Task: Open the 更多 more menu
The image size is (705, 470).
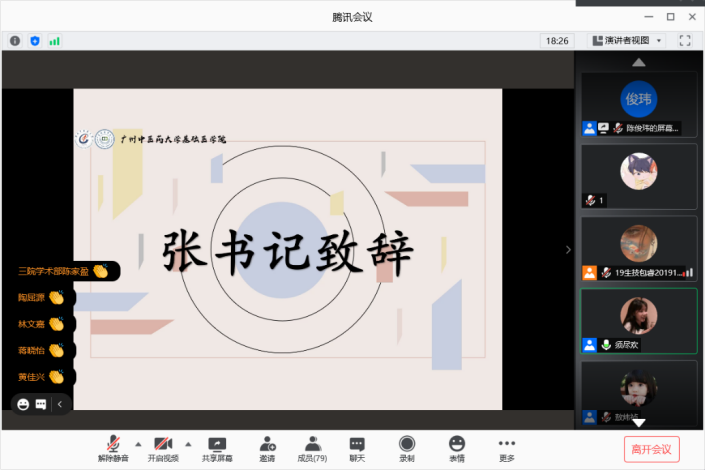Action: (x=507, y=448)
